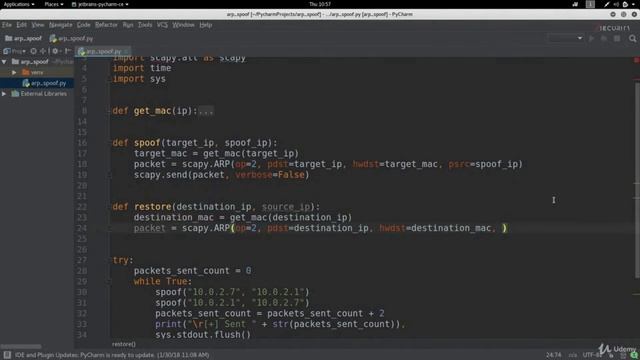Viewport: 640px width, 360px height.
Task: Open the View menu
Action: [x=38, y=25]
